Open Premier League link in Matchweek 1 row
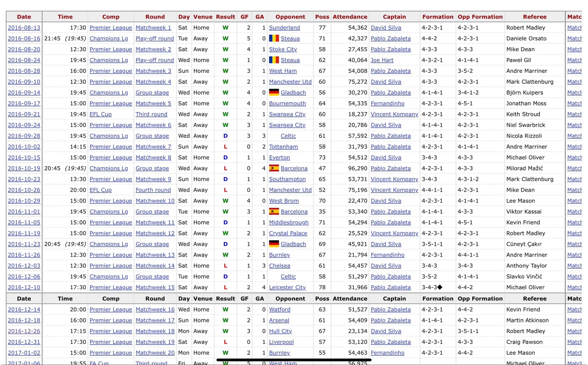 pos(111,28)
